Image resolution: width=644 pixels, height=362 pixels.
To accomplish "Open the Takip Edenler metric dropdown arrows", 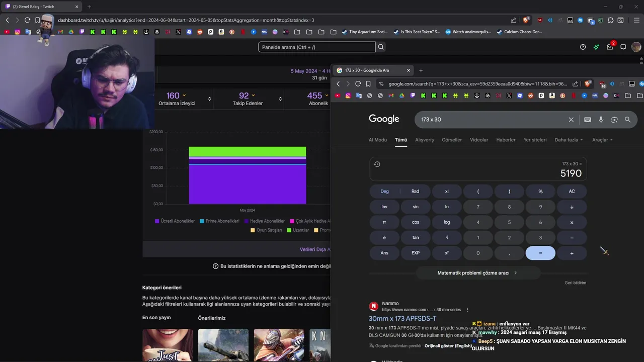I will tap(280, 99).
